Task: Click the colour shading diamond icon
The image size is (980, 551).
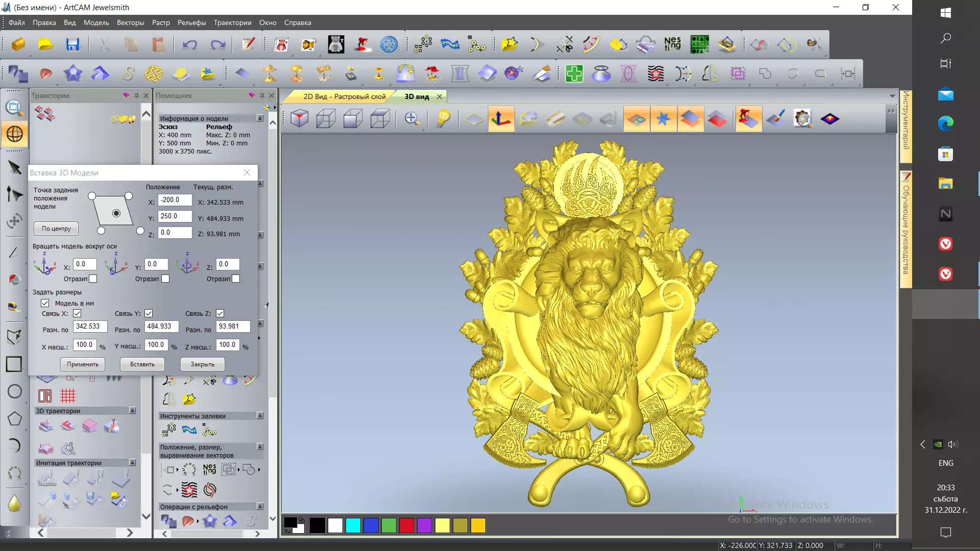Action: pos(830,119)
